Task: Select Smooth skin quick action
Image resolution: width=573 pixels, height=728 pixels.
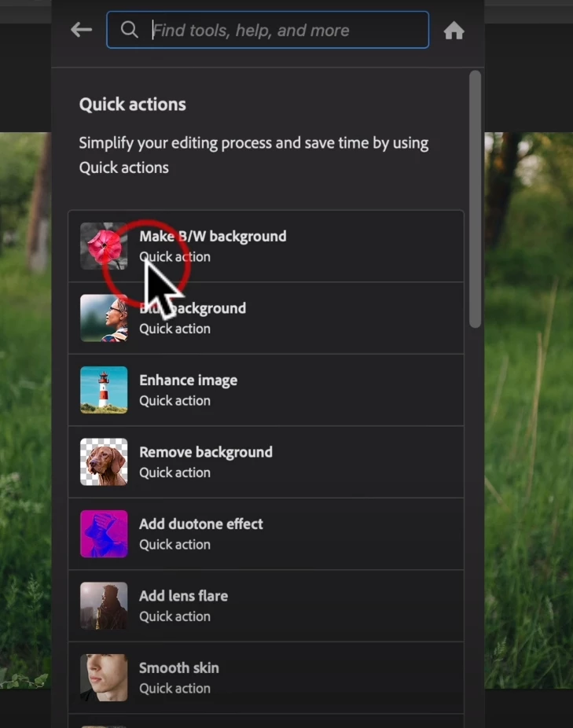Action: [266, 678]
